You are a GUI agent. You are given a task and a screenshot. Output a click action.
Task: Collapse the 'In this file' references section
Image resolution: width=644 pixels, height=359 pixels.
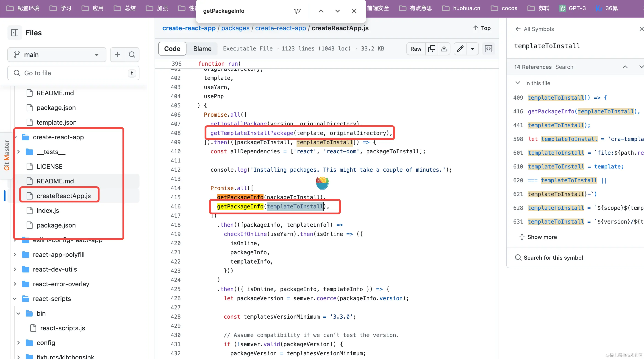click(518, 83)
